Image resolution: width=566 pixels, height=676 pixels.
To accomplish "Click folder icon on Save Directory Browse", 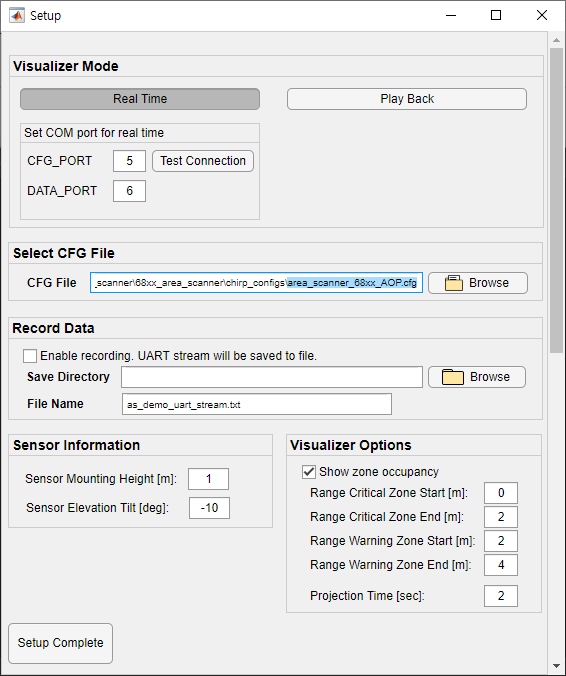I will [x=453, y=377].
